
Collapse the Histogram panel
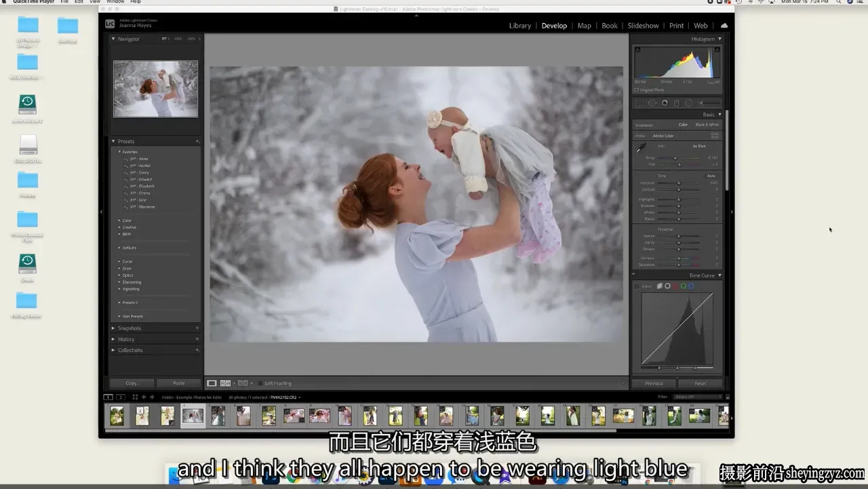click(719, 39)
